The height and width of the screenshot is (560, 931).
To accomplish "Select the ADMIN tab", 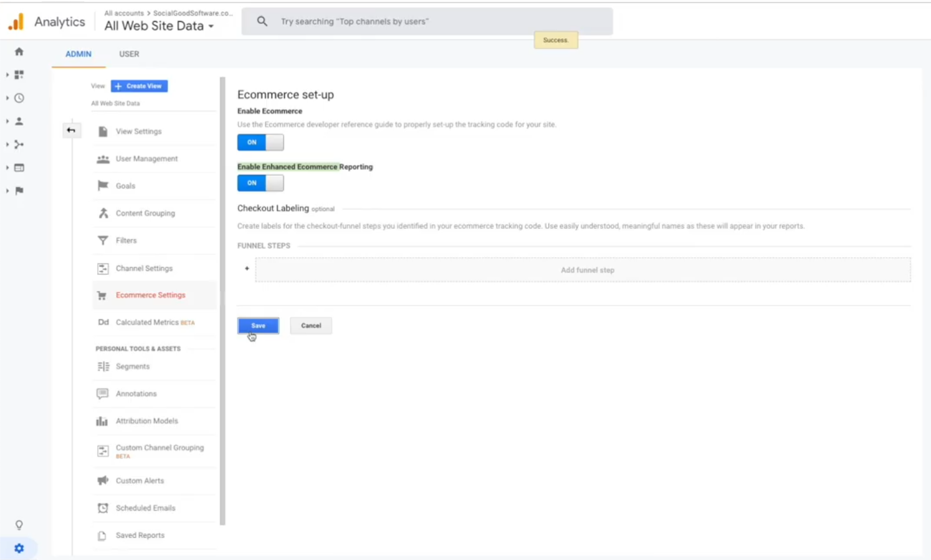I will 78,54.
